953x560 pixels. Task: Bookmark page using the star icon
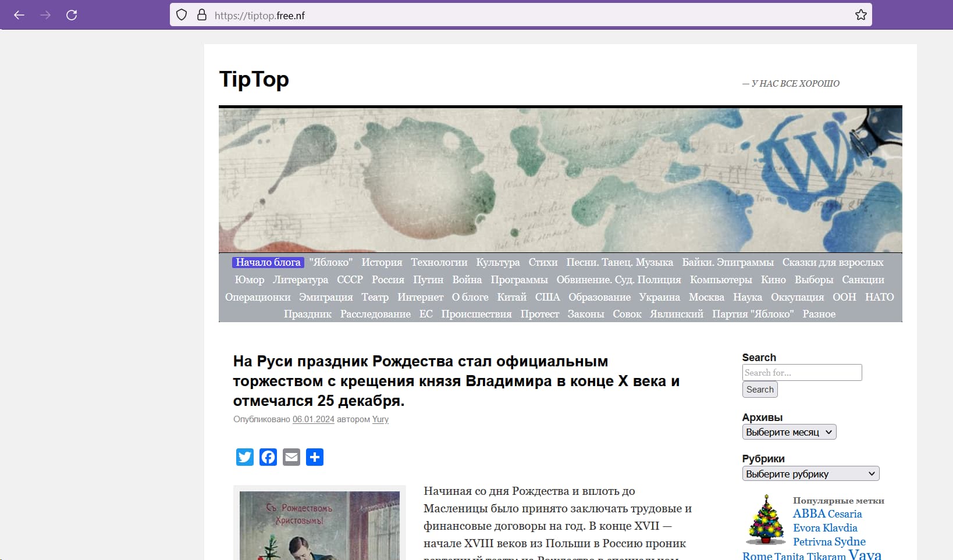pyautogui.click(x=861, y=15)
